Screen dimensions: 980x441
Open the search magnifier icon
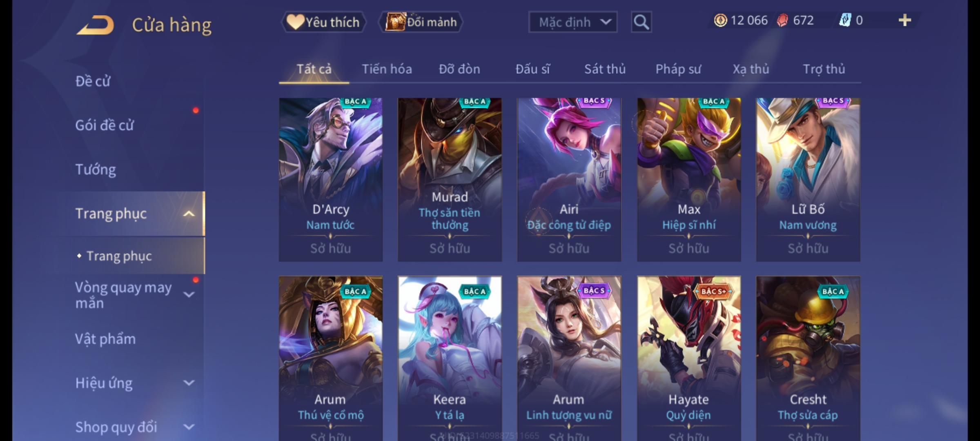click(x=641, y=22)
